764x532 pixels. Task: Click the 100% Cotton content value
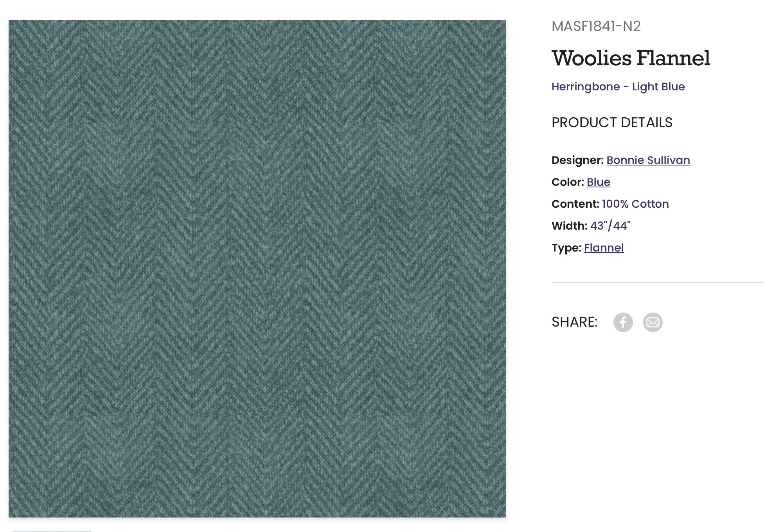[635, 204]
